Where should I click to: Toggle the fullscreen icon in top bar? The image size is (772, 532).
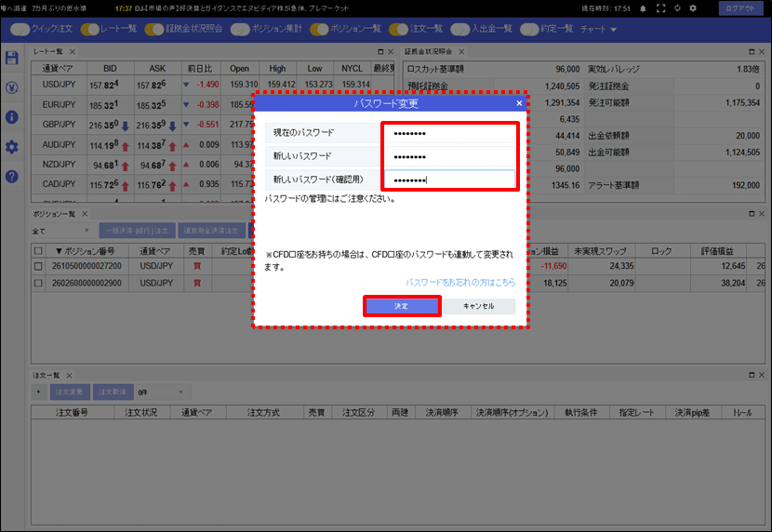[660, 8]
